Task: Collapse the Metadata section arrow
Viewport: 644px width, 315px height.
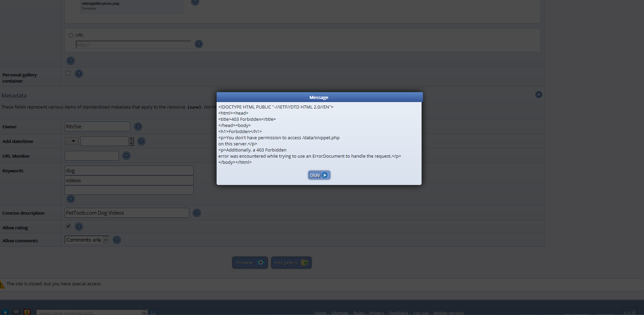Action: tap(538, 95)
